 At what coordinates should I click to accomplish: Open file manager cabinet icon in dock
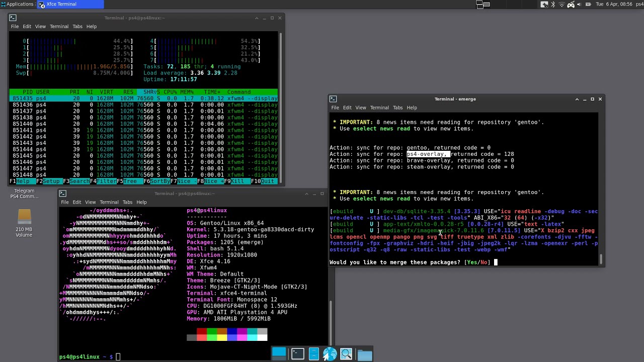click(x=314, y=354)
